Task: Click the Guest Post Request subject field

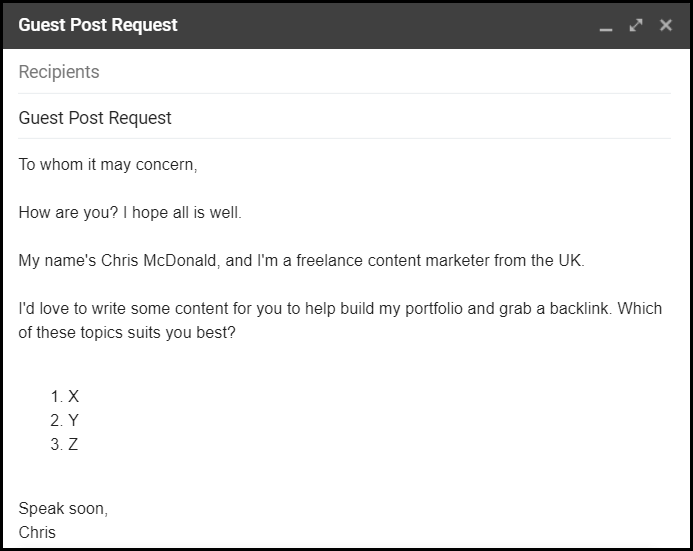Action: (x=344, y=118)
